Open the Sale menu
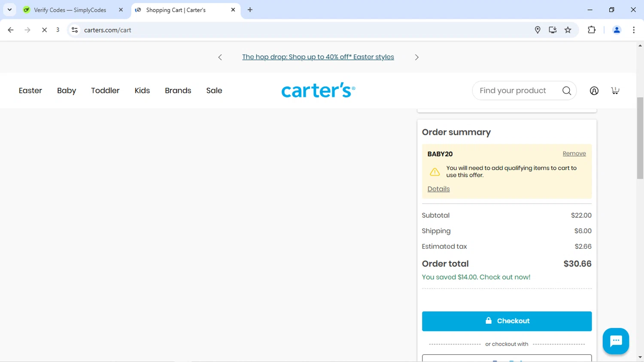 click(214, 91)
